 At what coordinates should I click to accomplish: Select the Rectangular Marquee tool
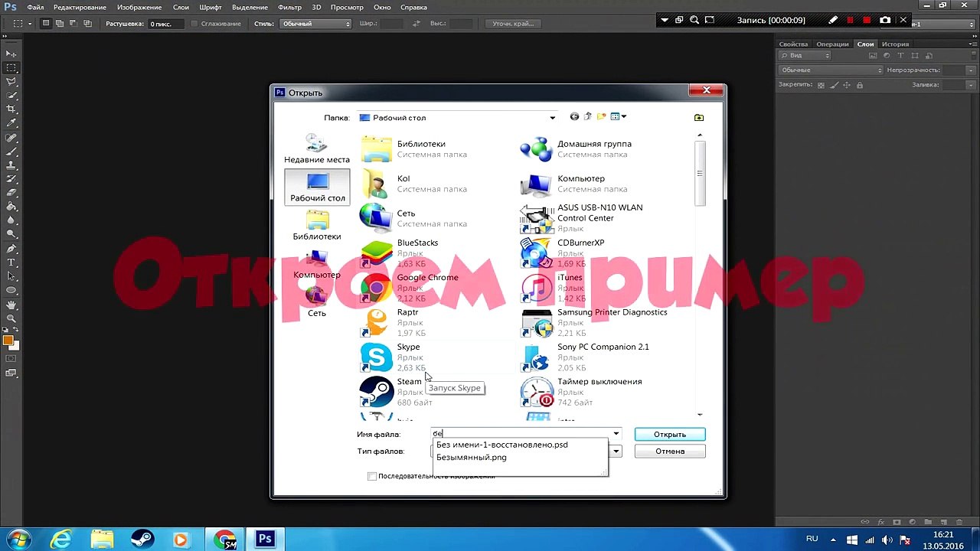pyautogui.click(x=11, y=67)
